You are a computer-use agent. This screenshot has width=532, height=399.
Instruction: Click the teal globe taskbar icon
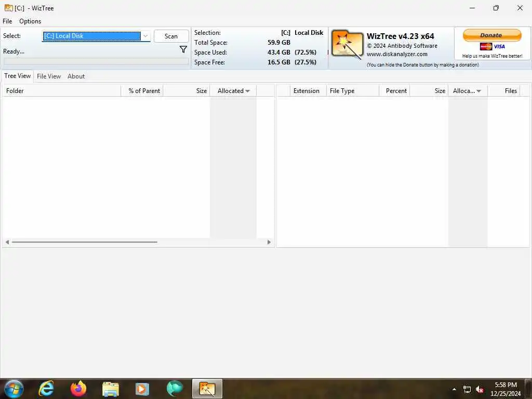click(175, 389)
